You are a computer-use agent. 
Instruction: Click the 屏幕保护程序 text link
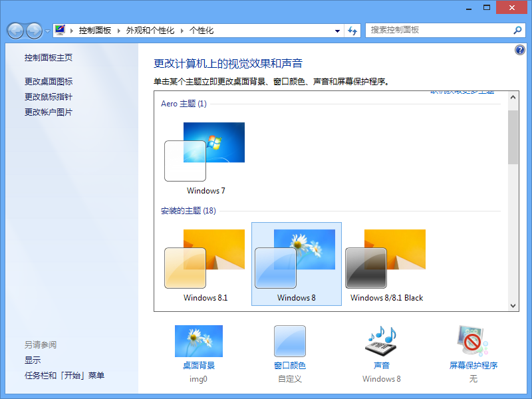473,365
